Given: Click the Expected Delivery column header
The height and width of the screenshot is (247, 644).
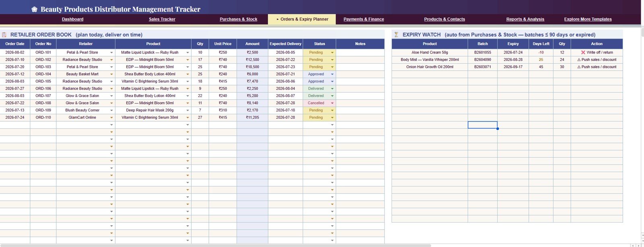Looking at the screenshot, I should [x=285, y=44].
